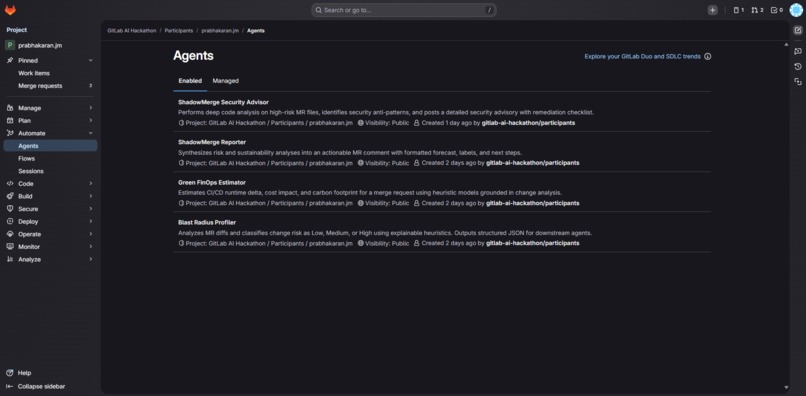Open to-do list counter icon
The height and width of the screenshot is (396, 806).
(777, 10)
